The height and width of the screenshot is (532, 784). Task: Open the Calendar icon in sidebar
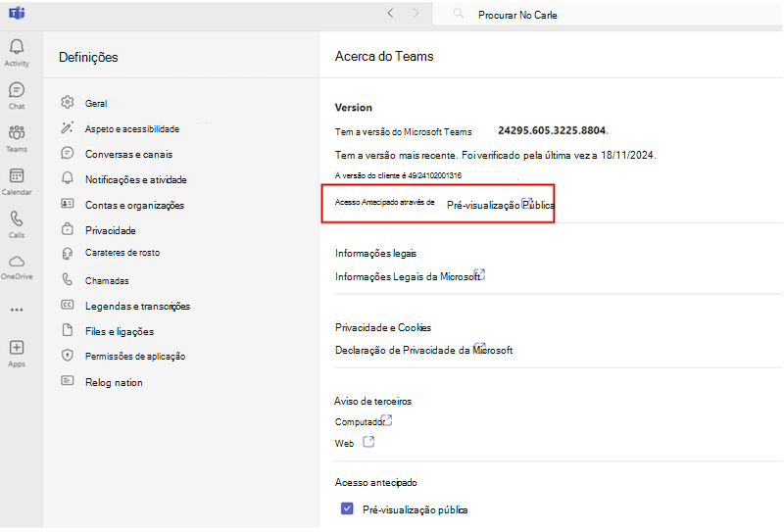click(x=17, y=175)
